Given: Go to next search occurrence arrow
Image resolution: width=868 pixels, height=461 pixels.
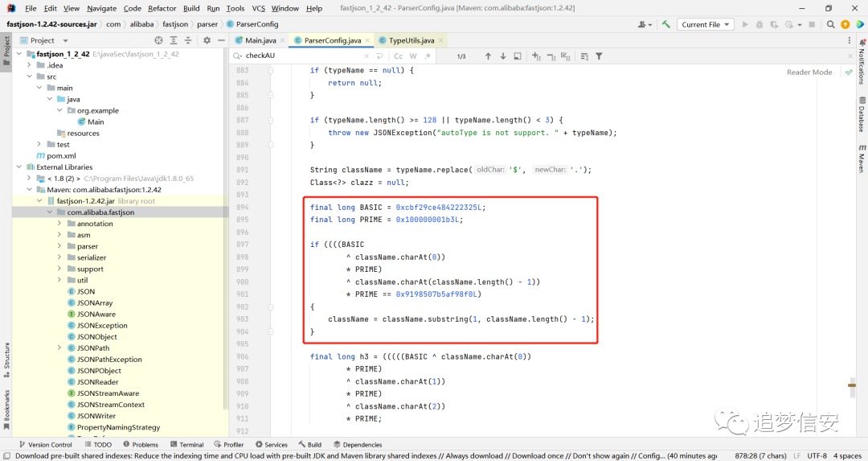Looking at the screenshot, I should point(502,56).
